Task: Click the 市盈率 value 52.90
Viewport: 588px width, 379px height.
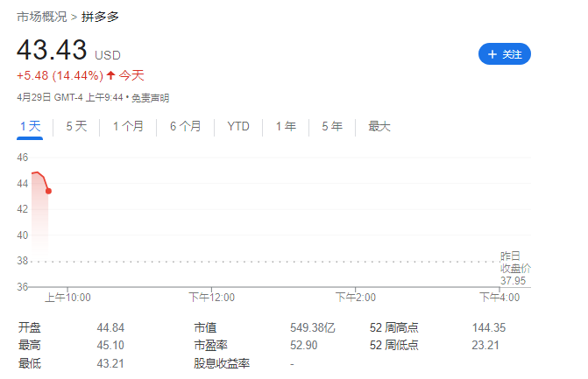Action: click(304, 345)
